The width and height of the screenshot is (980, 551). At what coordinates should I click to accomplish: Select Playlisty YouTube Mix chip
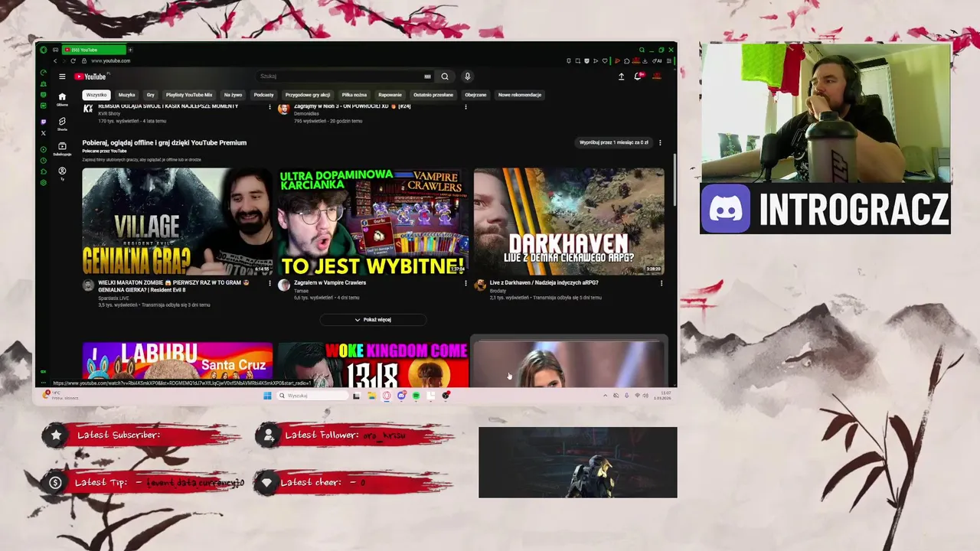189,95
